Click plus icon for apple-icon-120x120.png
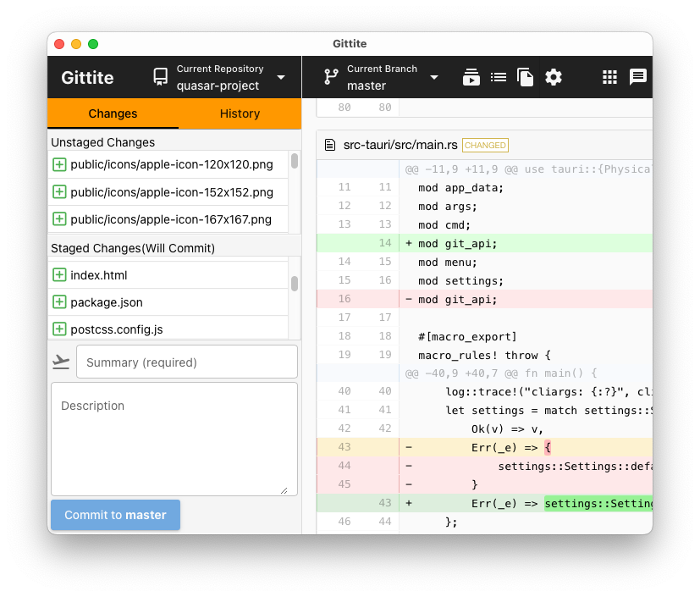The width and height of the screenshot is (700, 597). point(59,164)
